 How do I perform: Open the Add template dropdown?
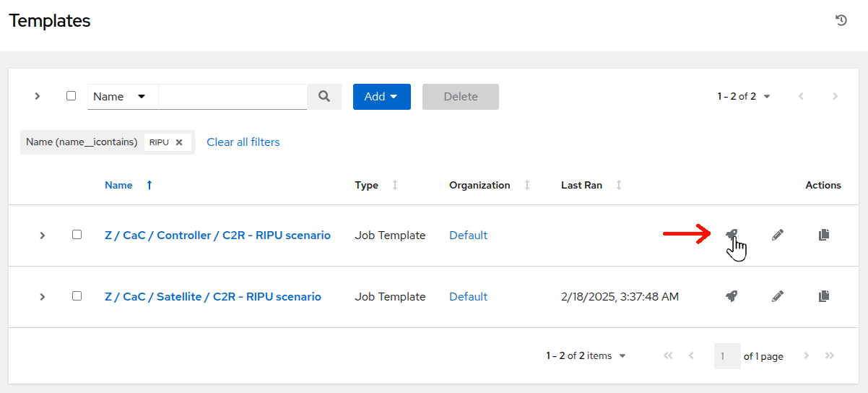pos(381,97)
